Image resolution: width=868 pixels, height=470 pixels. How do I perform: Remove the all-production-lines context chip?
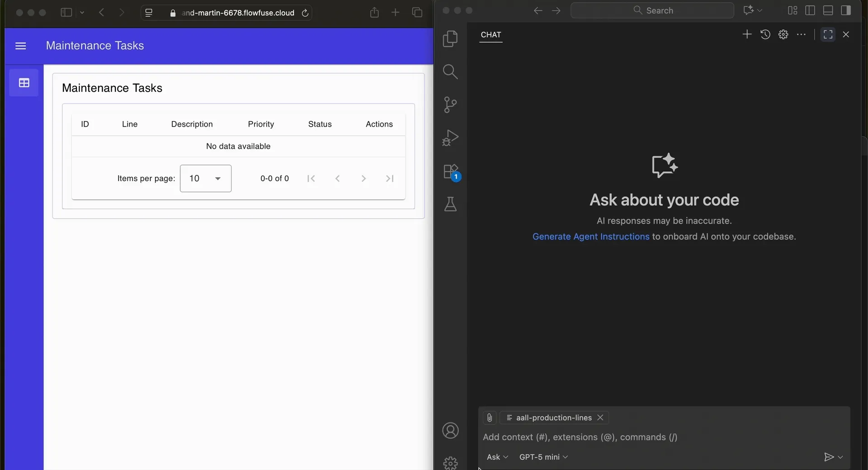[x=600, y=418]
